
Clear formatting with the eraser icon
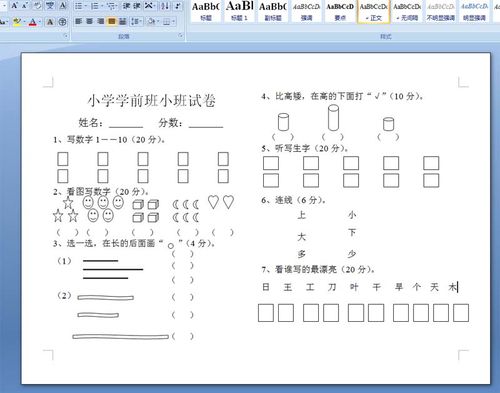[x=38, y=6]
